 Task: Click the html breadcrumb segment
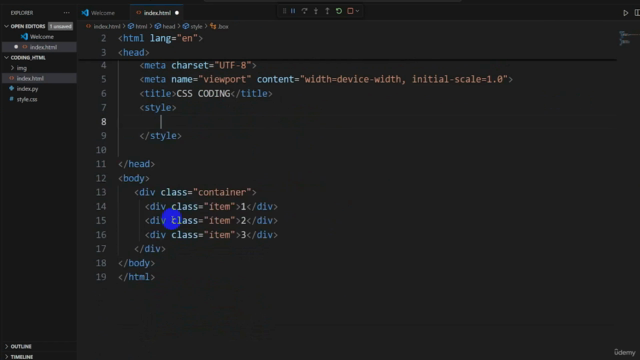click(141, 26)
